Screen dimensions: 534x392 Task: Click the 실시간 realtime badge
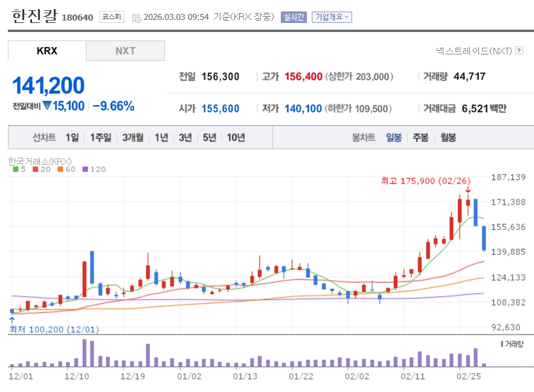pyautogui.click(x=294, y=17)
